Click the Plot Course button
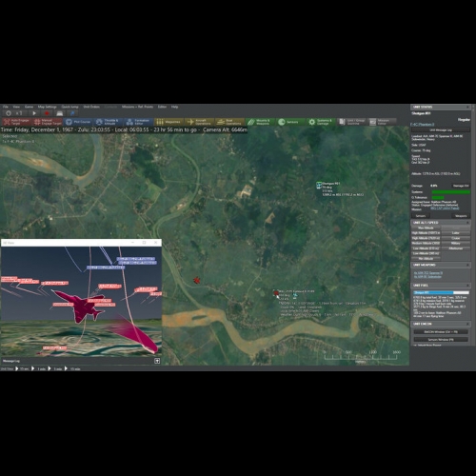Image resolution: width=476 pixels, height=476 pixels. (78, 122)
